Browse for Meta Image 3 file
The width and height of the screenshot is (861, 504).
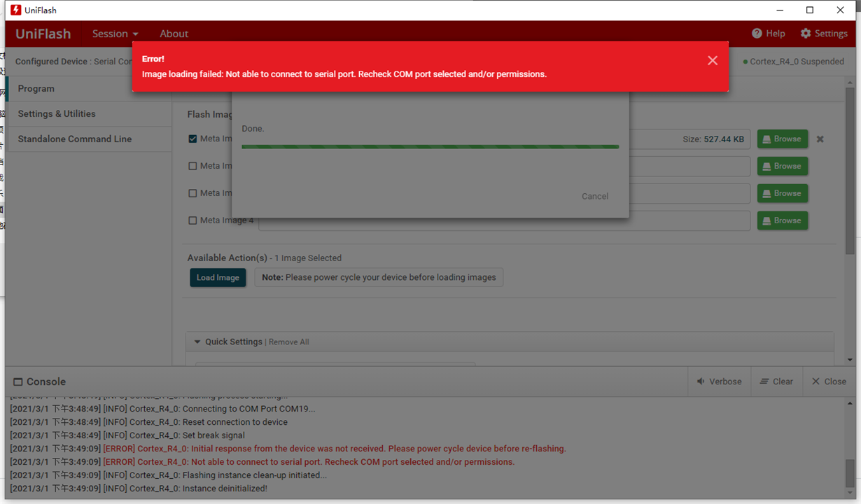click(x=782, y=193)
